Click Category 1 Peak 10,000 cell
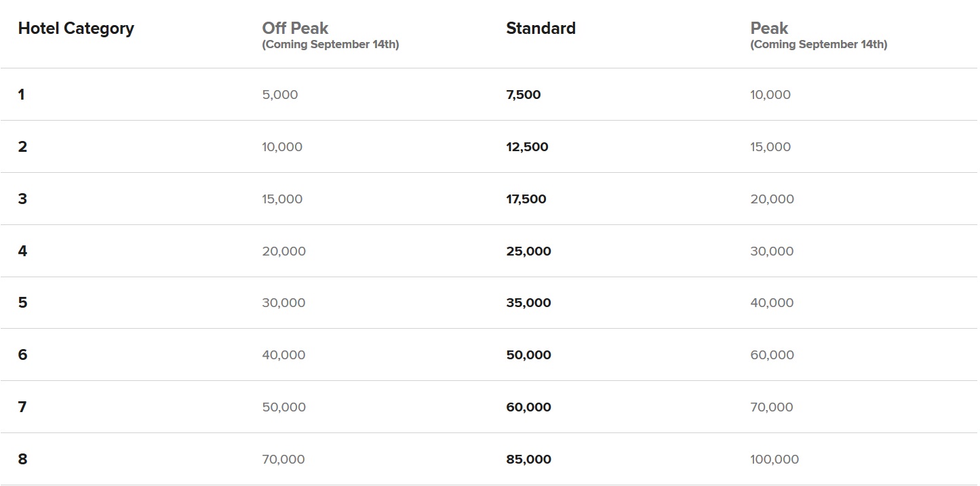The image size is (980, 486). 770,95
